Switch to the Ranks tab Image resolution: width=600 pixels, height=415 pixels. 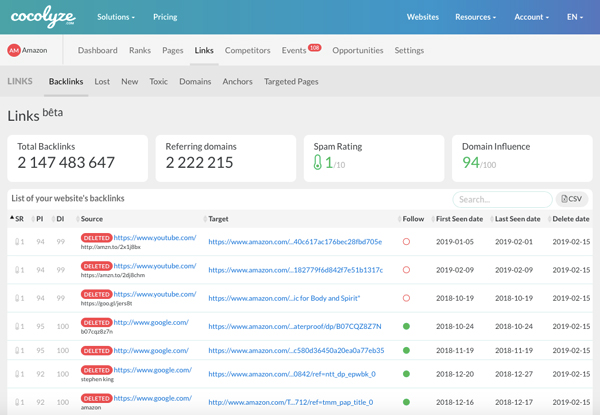coord(140,50)
